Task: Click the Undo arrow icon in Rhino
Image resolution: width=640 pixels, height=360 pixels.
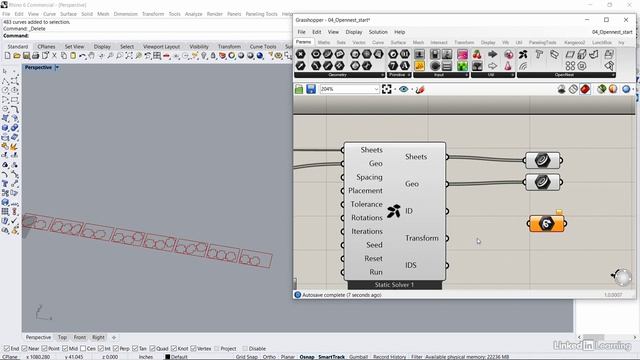Action: pyautogui.click(x=82, y=56)
